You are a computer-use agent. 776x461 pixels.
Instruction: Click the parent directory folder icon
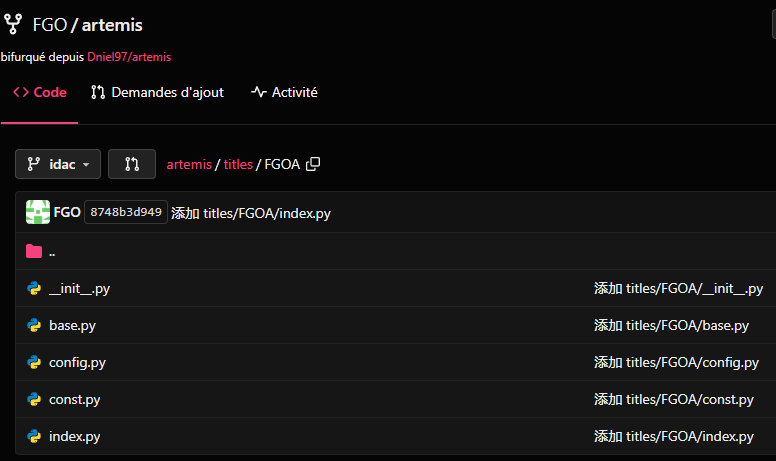coord(34,252)
